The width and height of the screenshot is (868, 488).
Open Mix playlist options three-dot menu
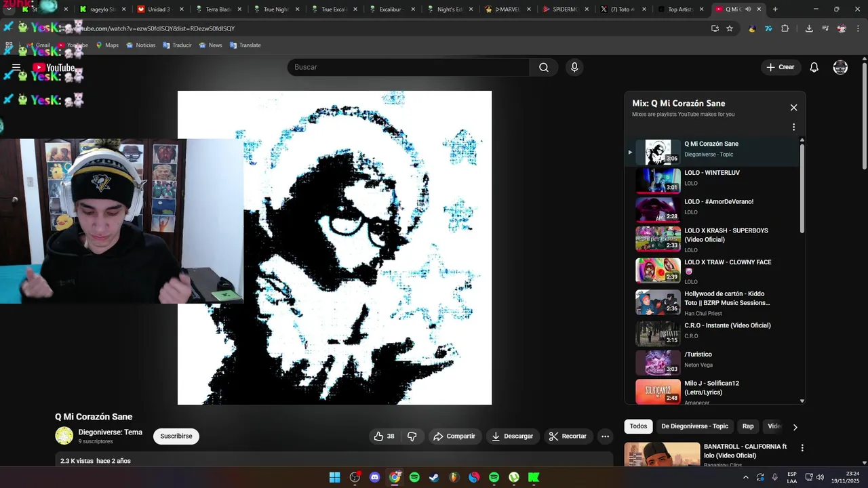pos(793,127)
